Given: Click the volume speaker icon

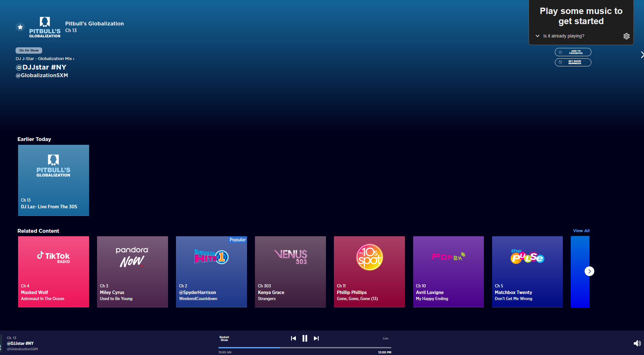Looking at the screenshot, I should pos(637,343).
